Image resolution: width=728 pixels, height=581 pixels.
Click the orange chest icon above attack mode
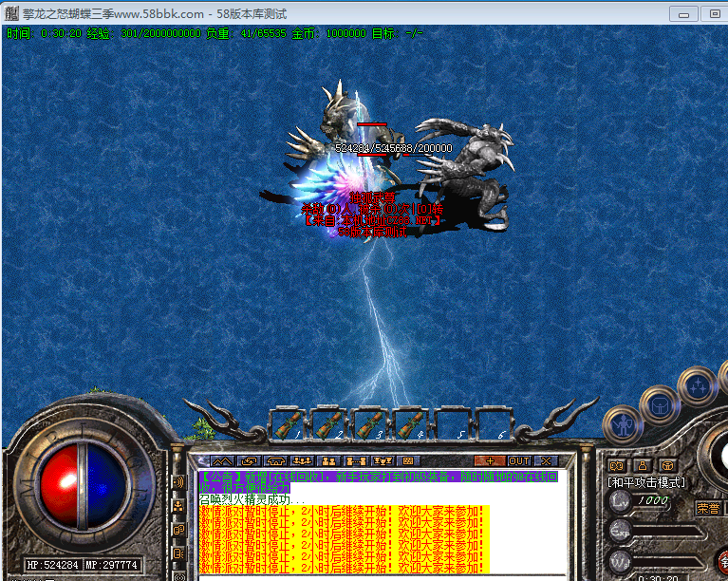click(x=667, y=465)
